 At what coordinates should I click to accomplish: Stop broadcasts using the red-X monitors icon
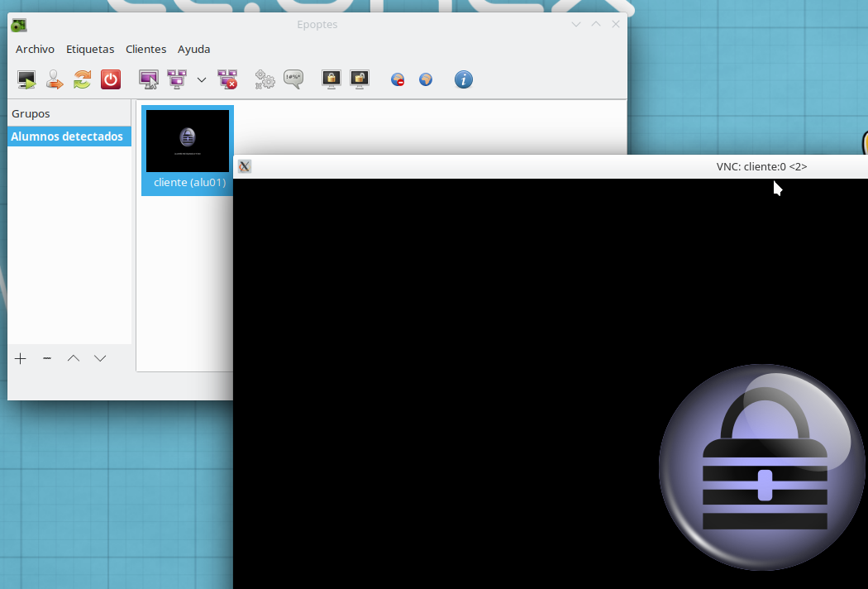[x=227, y=79]
